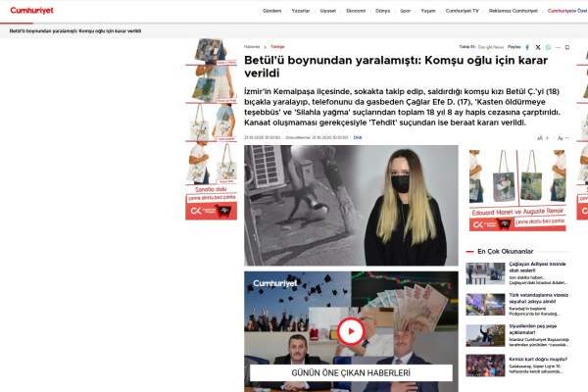
Task: Open Yaşam menu item
Action: pyautogui.click(x=428, y=11)
